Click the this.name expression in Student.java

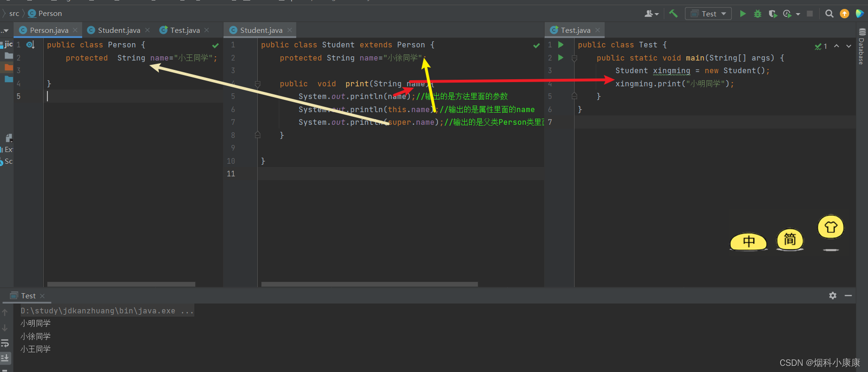[x=408, y=110]
